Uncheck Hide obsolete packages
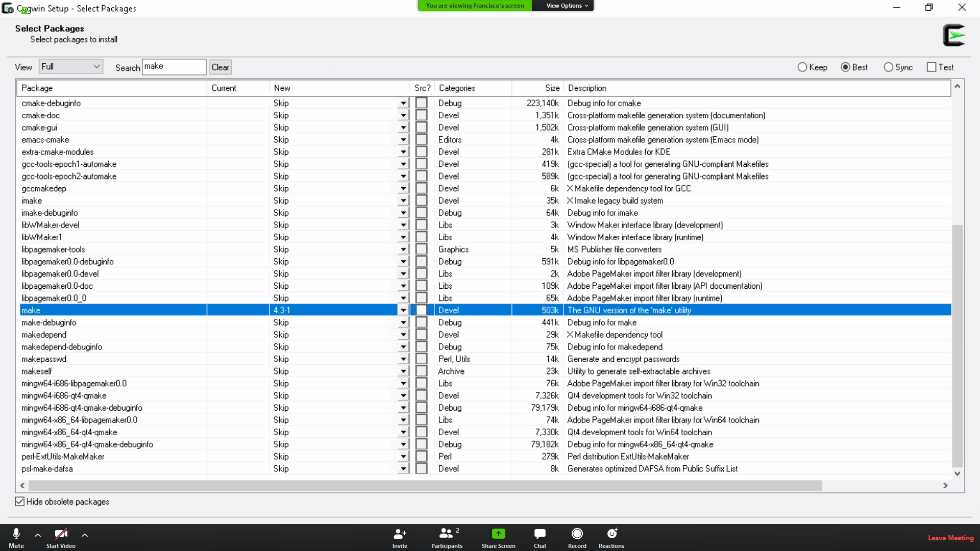Viewport: 980px width, 551px height. (20, 502)
